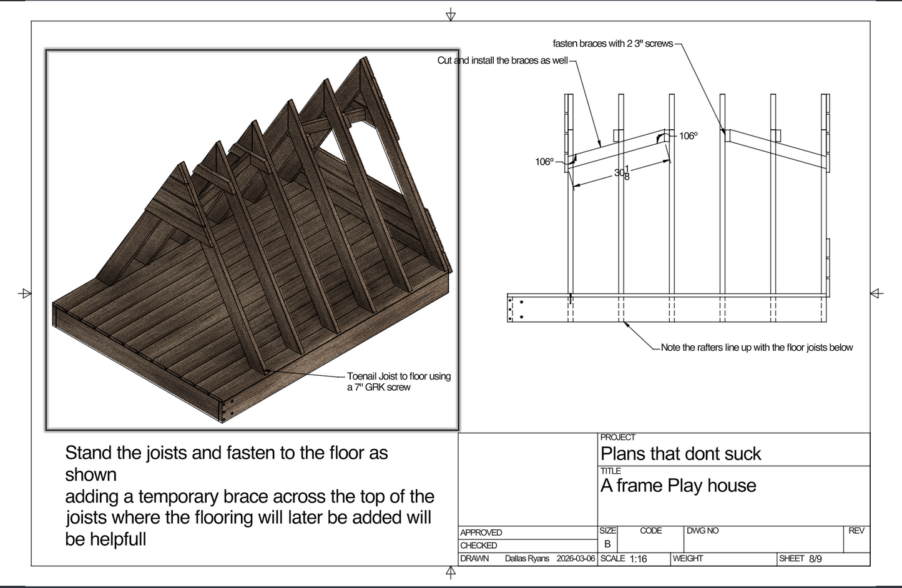Screen dimensions: 902x588
Task: Click 'A frame Play house' title
Action: pyautogui.click(x=679, y=486)
